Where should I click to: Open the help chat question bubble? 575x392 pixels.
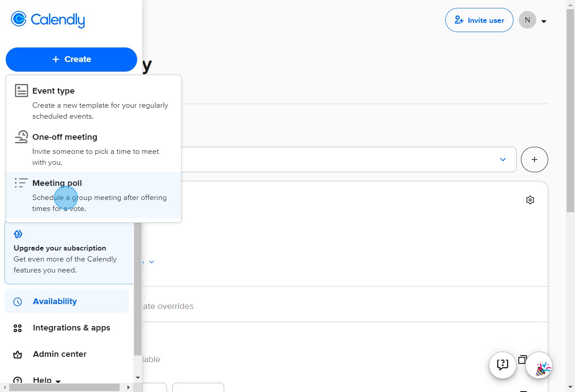(x=502, y=365)
